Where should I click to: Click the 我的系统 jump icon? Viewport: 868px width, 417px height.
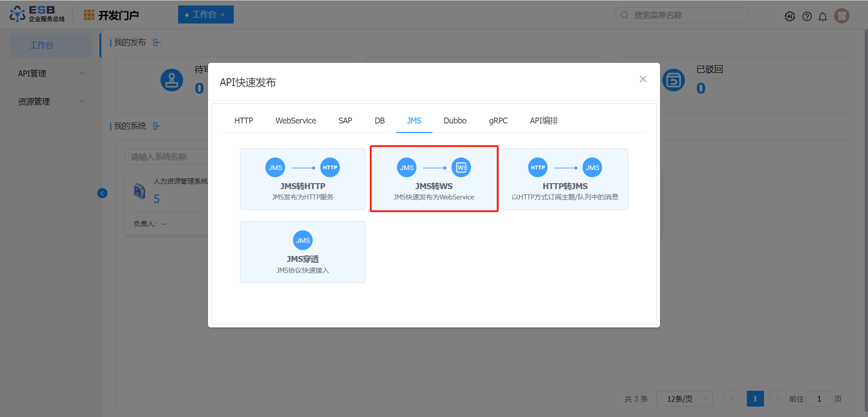click(157, 126)
